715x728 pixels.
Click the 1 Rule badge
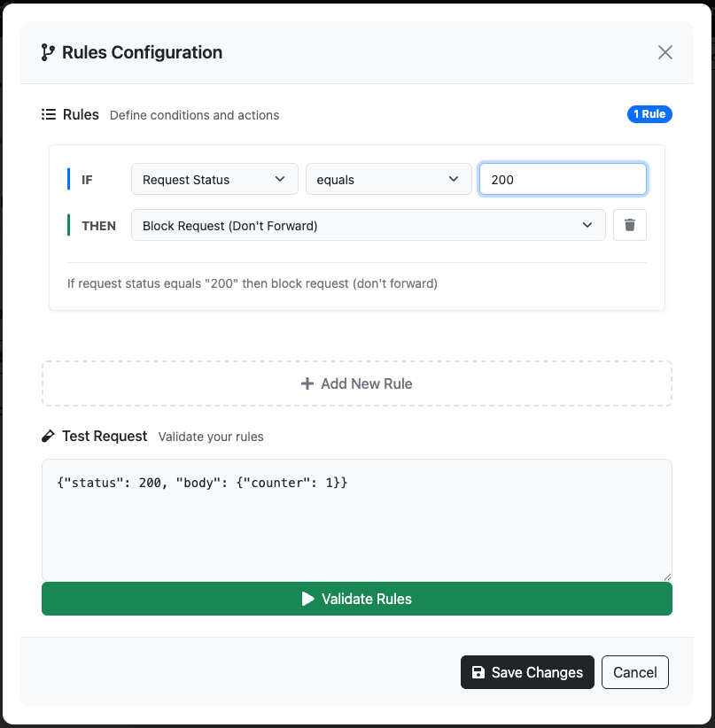pyautogui.click(x=649, y=114)
